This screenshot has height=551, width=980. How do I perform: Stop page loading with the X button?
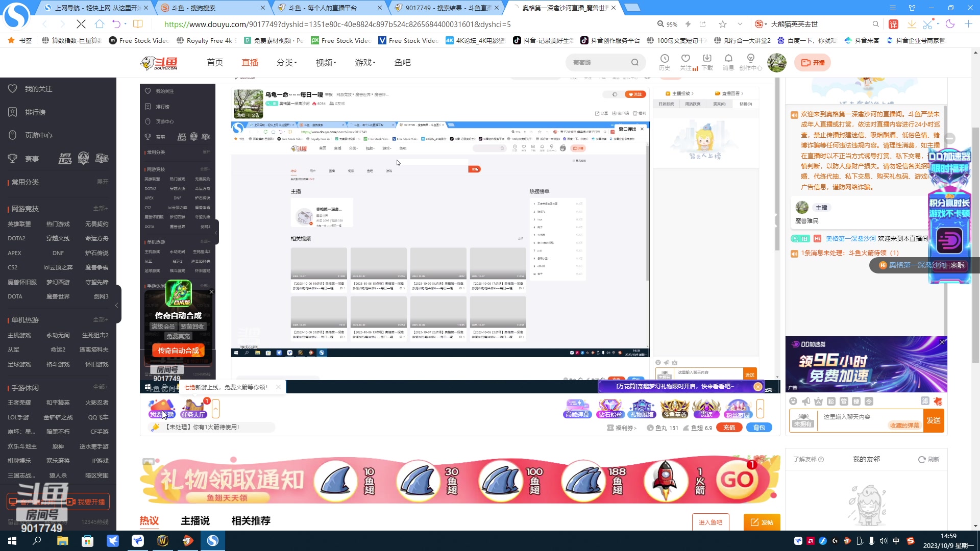point(81,24)
